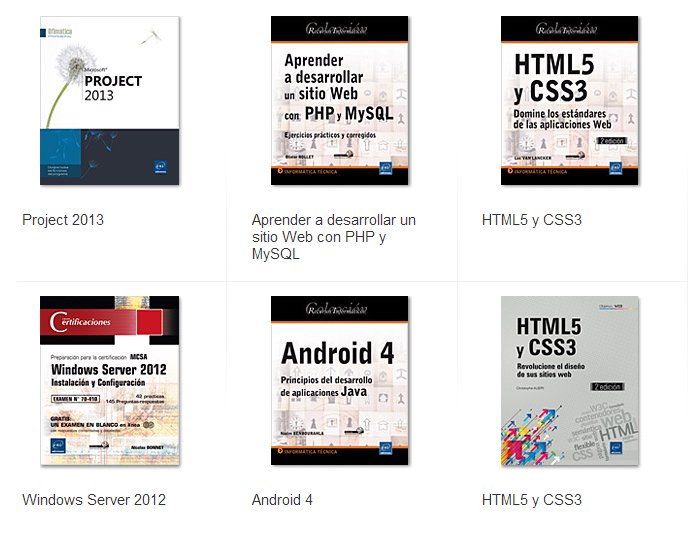Click '2ª edición' badge on Revolucione cover
688x538 pixels.
[607, 385]
